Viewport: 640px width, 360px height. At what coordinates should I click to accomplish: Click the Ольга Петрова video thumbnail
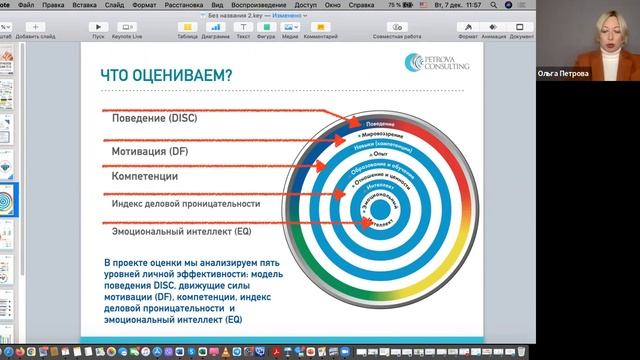click(x=588, y=40)
